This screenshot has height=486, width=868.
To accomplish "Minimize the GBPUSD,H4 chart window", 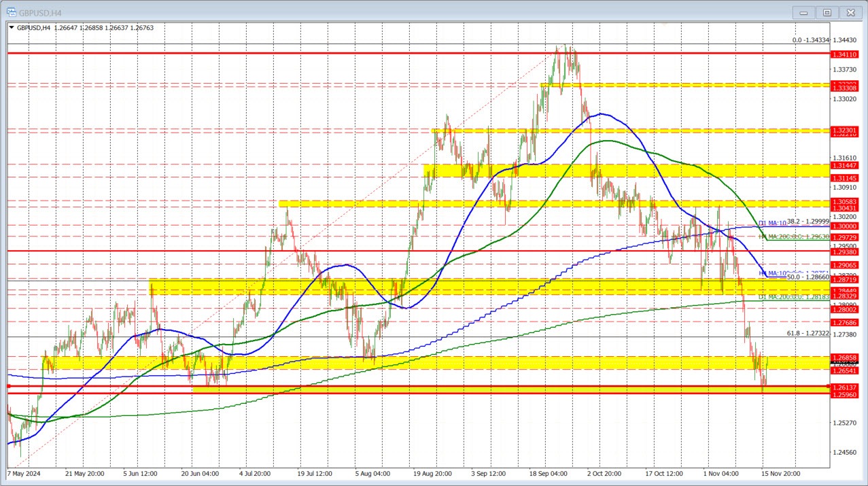I will click(804, 12).
